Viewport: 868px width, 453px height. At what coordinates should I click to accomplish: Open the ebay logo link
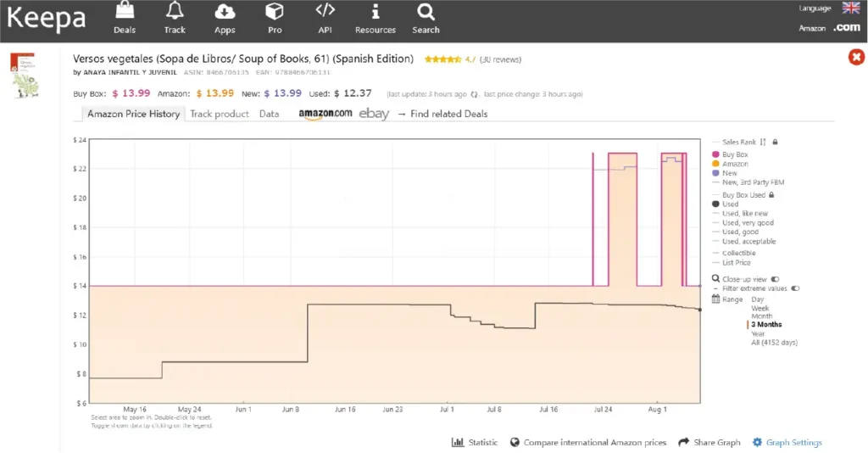coord(374,114)
